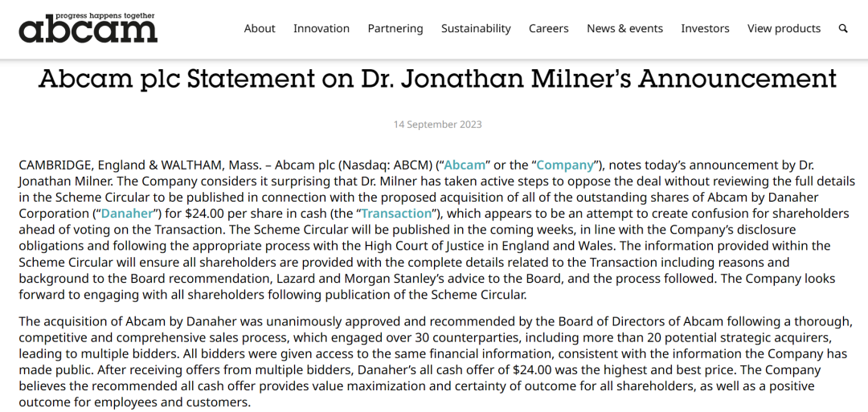The height and width of the screenshot is (412, 868).
Task: Open the Sustainability nav item
Action: [476, 28]
